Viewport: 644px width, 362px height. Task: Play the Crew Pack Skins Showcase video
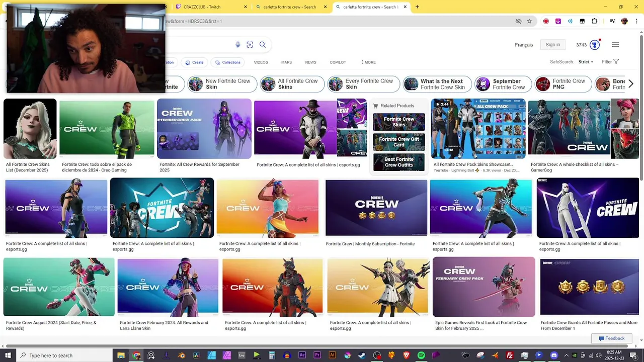pos(478,129)
